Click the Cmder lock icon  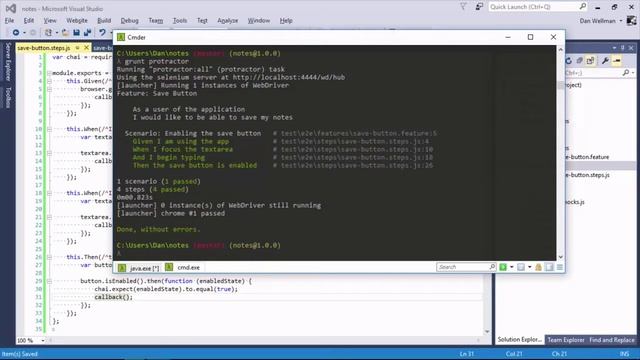[538, 267]
